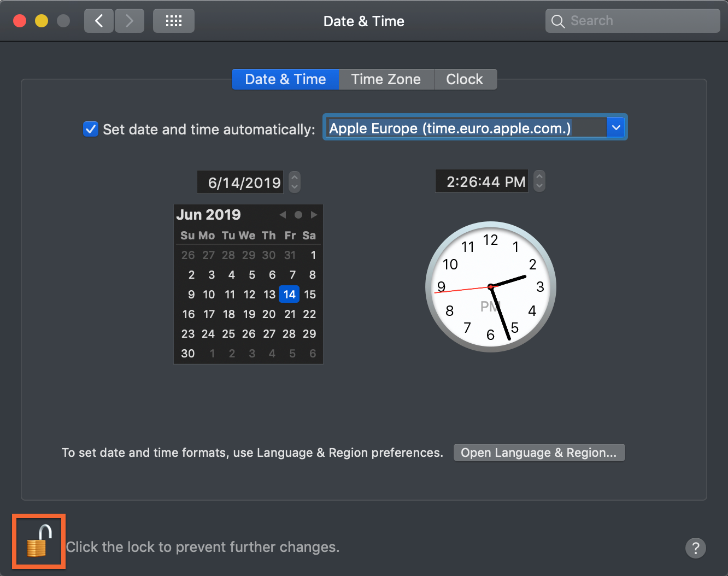
Task: Select June 20 in the calendar
Action: [x=269, y=314]
